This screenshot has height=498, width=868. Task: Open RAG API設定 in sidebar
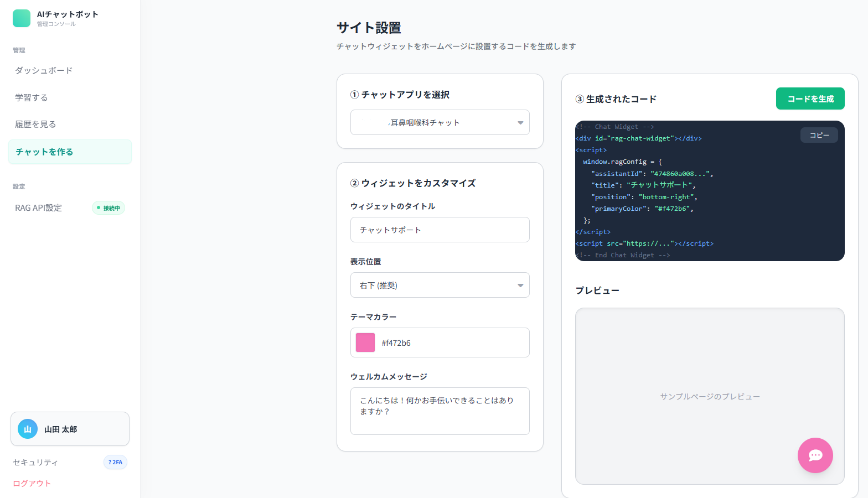pyautogui.click(x=39, y=208)
